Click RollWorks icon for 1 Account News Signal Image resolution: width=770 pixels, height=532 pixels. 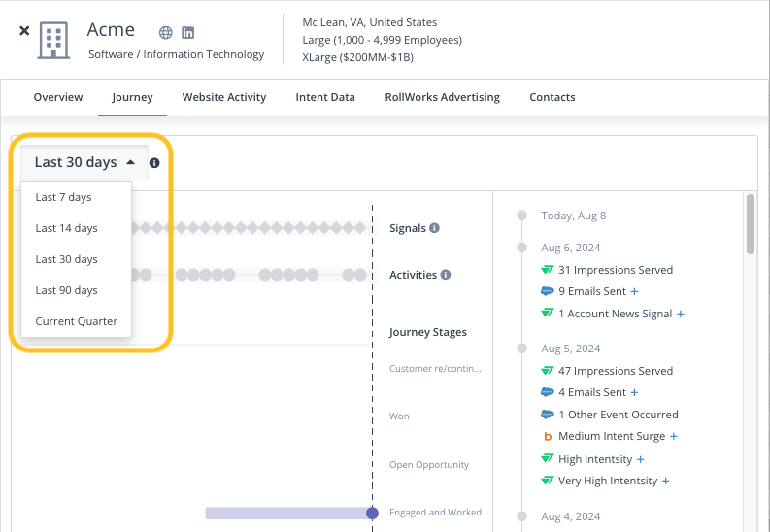(x=547, y=313)
